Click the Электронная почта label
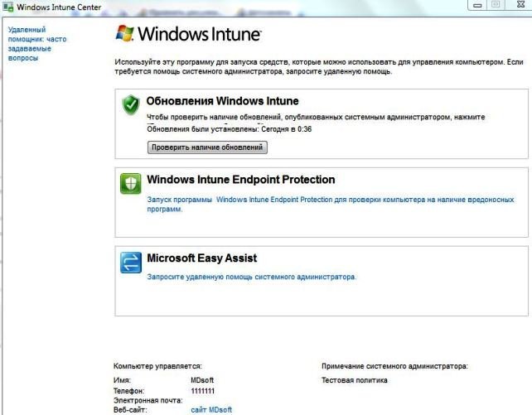Viewport: 532px width, 415px height. 148,400
